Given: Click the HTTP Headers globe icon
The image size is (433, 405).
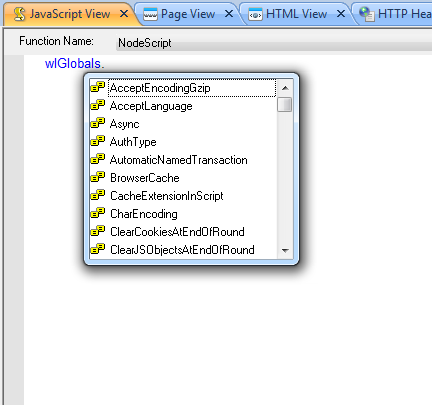Looking at the screenshot, I should (x=367, y=14).
